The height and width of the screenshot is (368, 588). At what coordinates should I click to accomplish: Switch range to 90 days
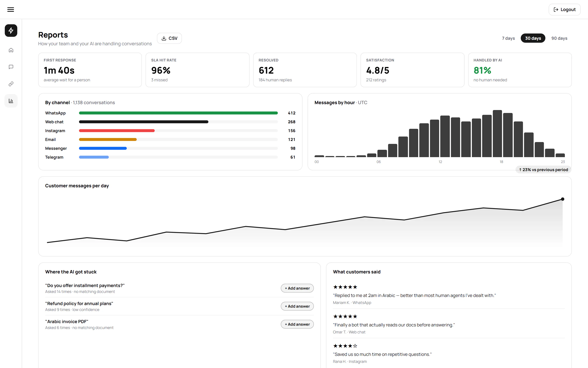tap(559, 38)
